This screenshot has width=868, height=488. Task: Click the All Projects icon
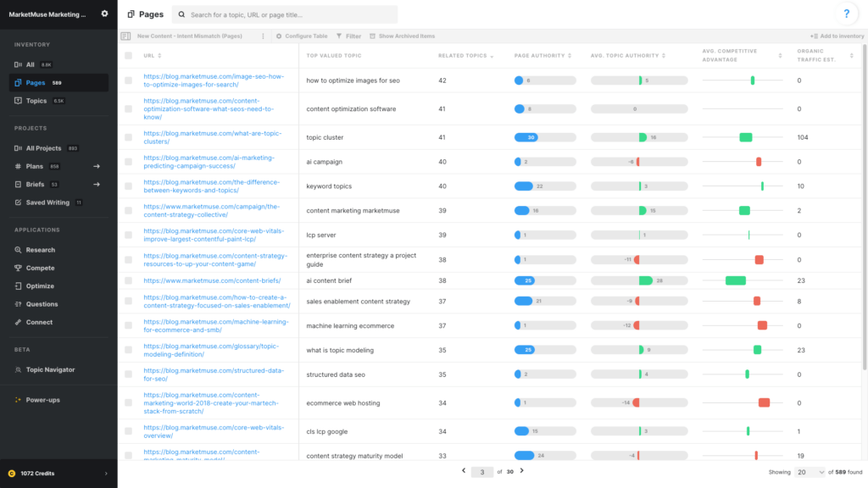point(18,148)
